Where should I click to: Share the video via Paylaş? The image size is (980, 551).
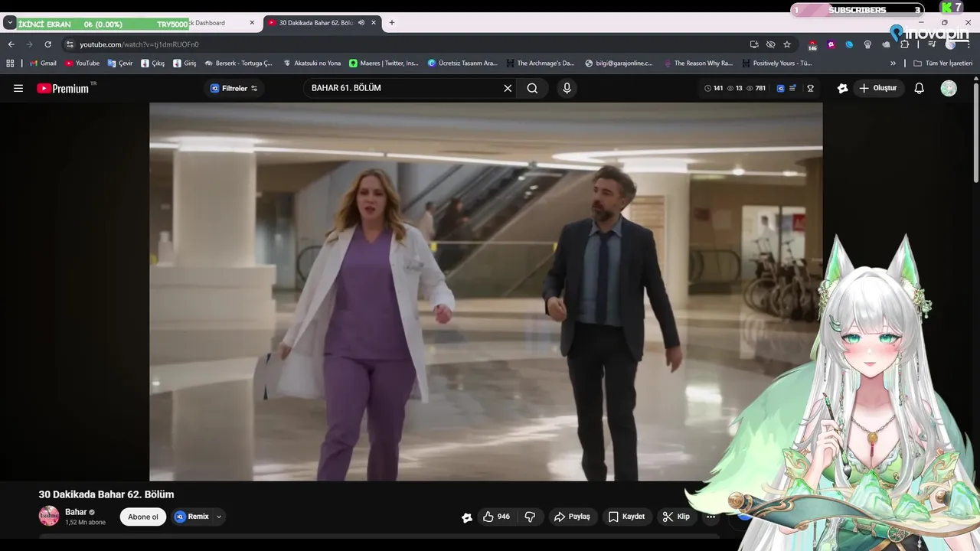[x=572, y=517]
